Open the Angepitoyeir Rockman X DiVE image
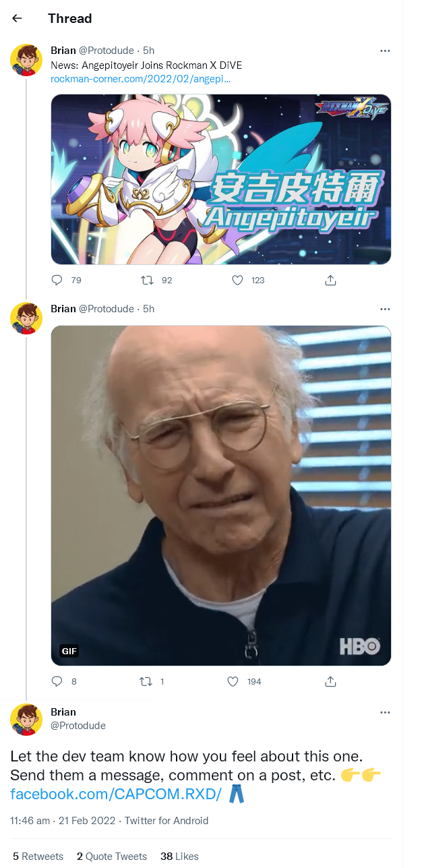 coord(221,179)
